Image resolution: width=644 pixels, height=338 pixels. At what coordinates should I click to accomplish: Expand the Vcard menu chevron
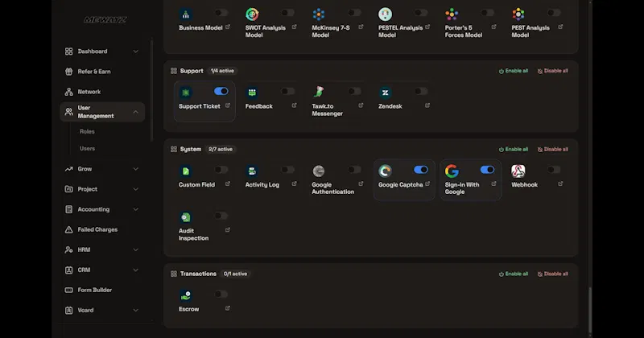pyautogui.click(x=135, y=310)
